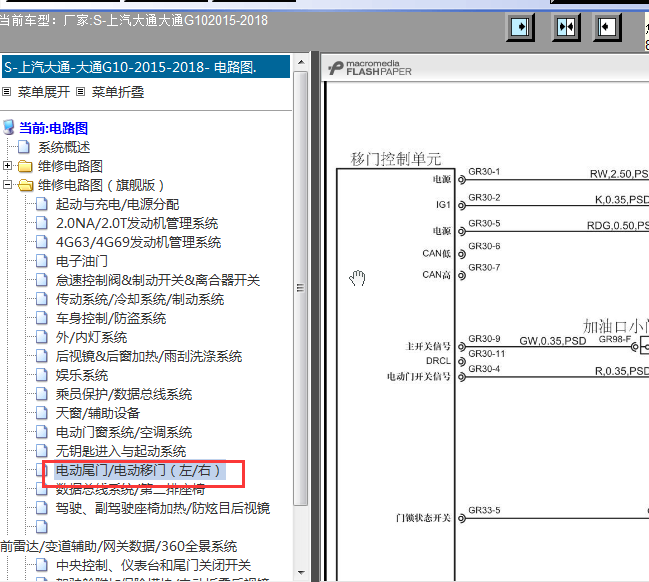Click the tree panel scroll-up arrow
Image resolution: width=649 pixels, height=582 pixels.
point(301,63)
